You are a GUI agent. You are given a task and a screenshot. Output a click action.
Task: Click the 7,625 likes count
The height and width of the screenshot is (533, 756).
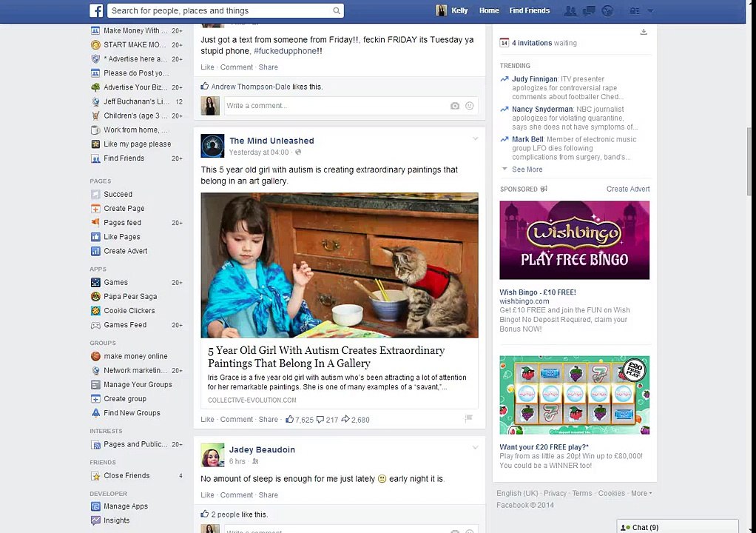pos(300,420)
